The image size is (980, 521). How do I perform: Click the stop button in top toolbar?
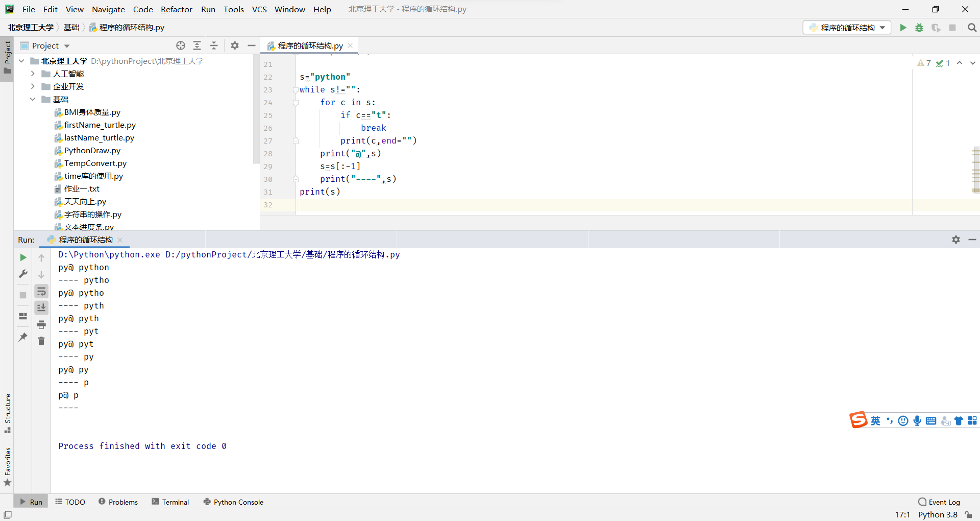tap(952, 28)
